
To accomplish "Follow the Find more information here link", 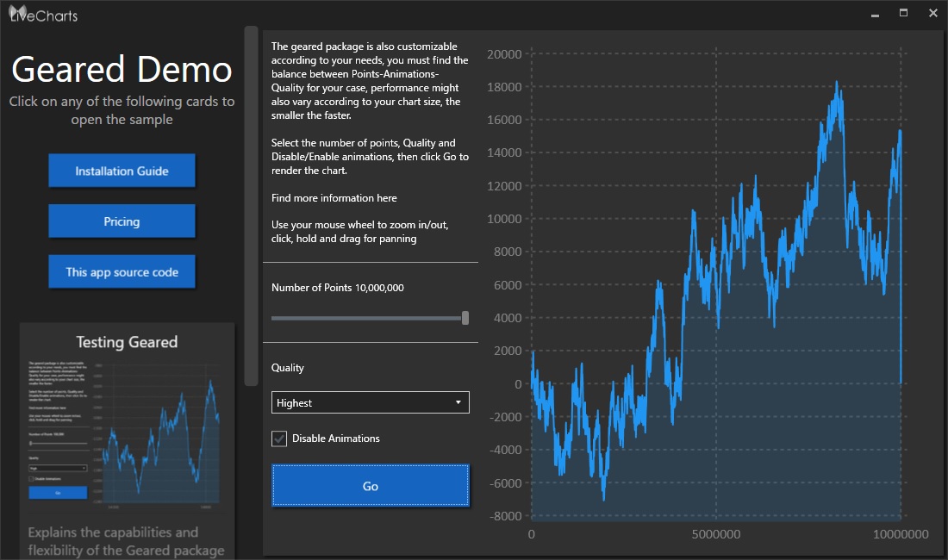I will coord(334,198).
